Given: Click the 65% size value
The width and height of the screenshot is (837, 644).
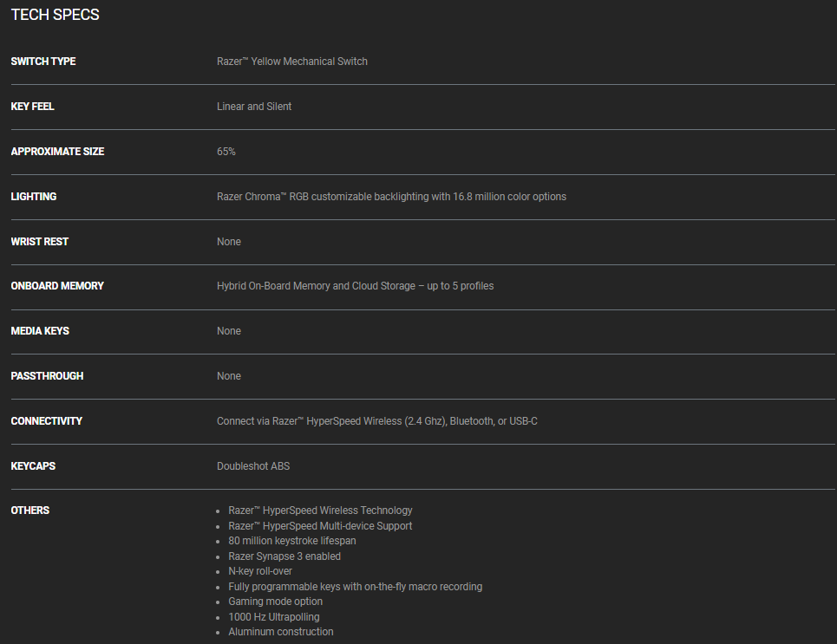Looking at the screenshot, I should [226, 152].
